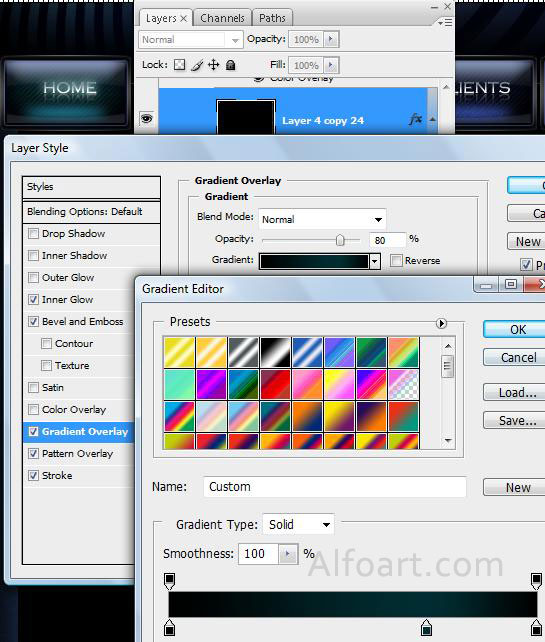
Task: Uncheck Bevel and Emboss checkbox
Action: click(x=33, y=321)
